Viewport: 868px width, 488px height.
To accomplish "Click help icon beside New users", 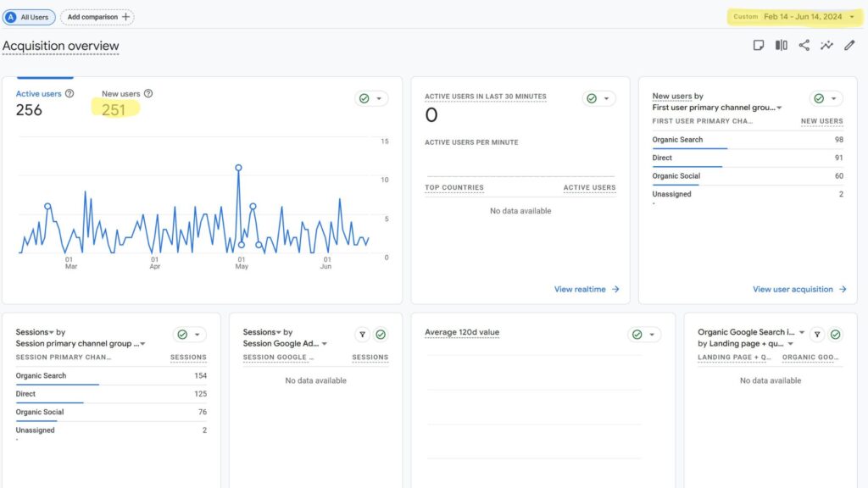I will click(x=148, y=93).
